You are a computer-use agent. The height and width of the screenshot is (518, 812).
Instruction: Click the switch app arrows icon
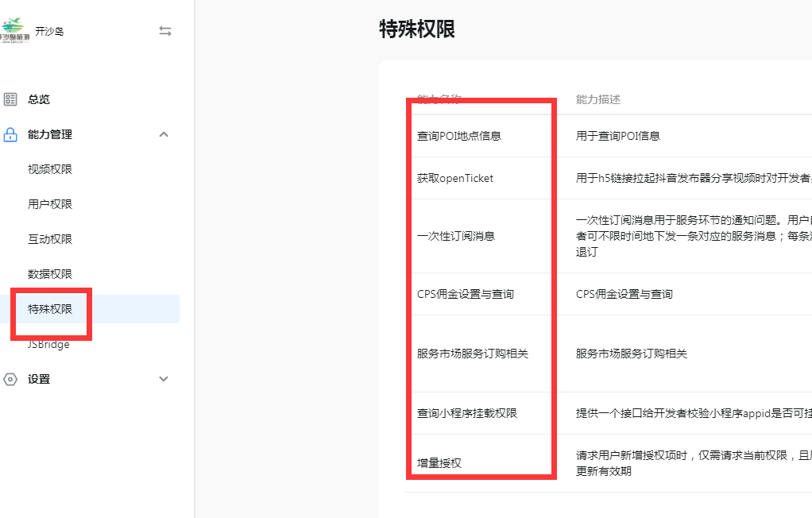click(x=165, y=31)
